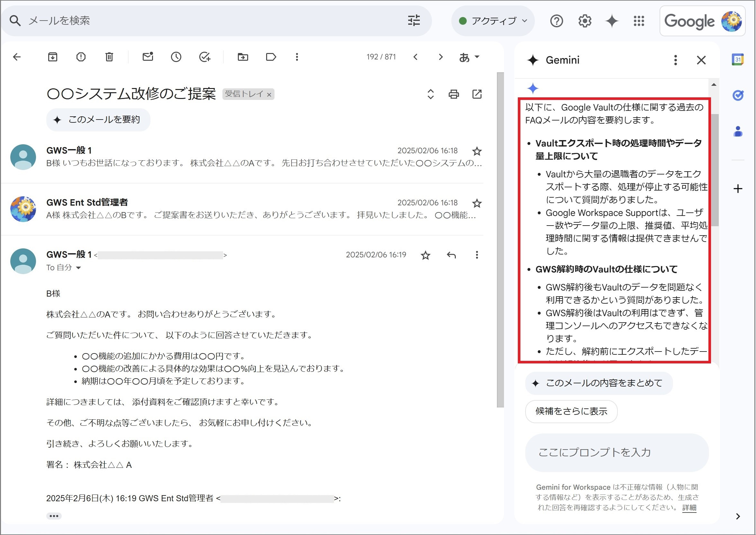Click the 候補をさらに表示 button
Image resolution: width=756 pixels, height=535 pixels.
pyautogui.click(x=571, y=412)
